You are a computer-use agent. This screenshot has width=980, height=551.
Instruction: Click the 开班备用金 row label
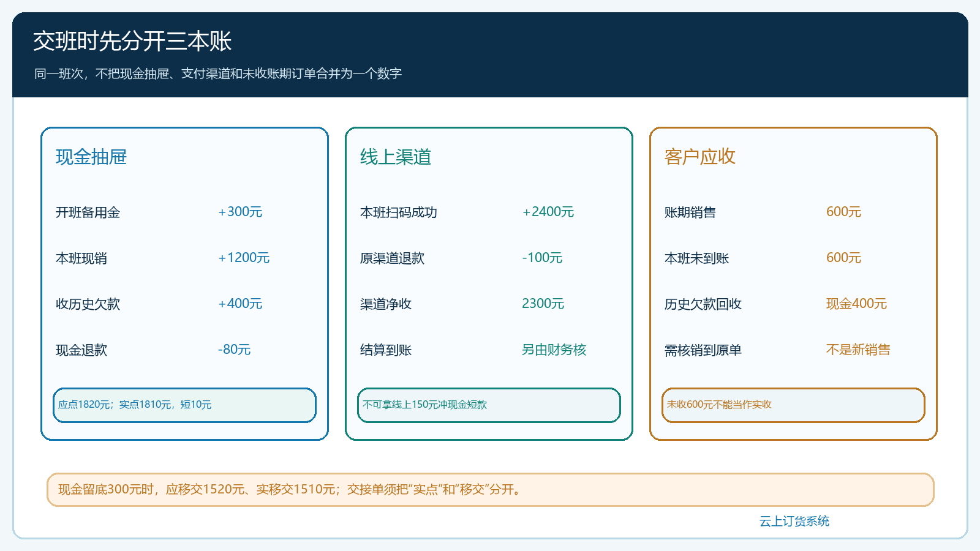[88, 212]
